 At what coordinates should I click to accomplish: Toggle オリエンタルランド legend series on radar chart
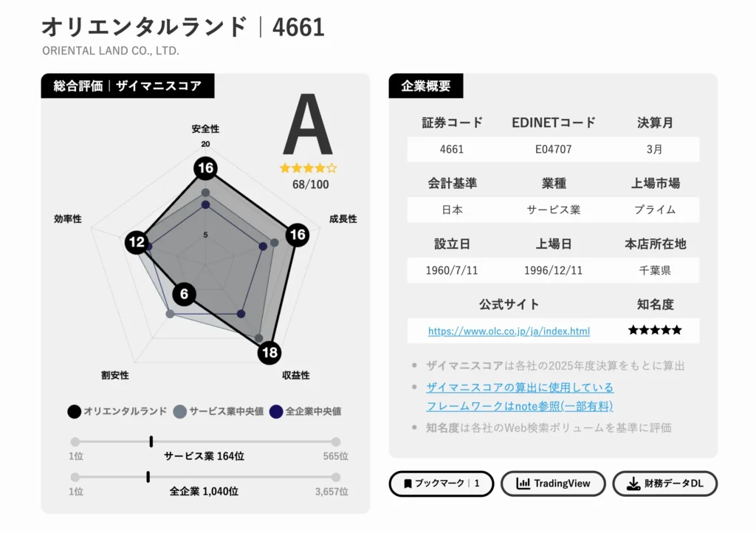[x=117, y=411]
